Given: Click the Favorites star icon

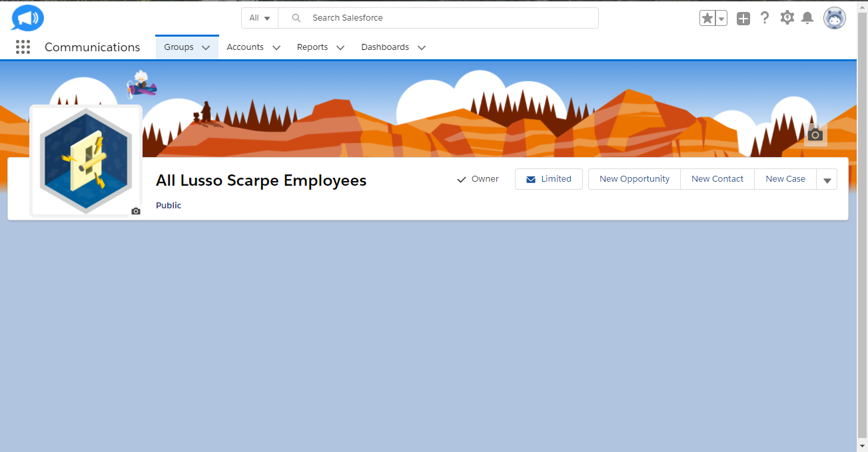Looking at the screenshot, I should coord(707,19).
